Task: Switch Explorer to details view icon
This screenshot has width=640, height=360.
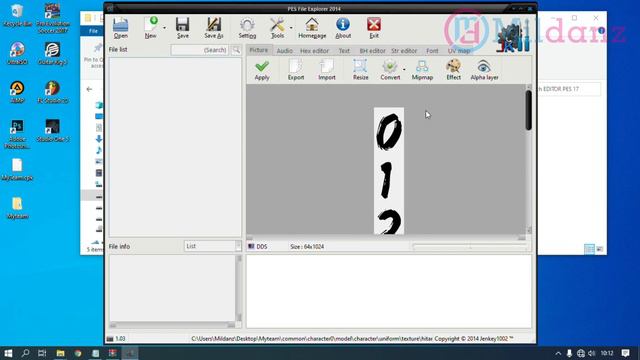Action: pyautogui.click(x=589, y=249)
